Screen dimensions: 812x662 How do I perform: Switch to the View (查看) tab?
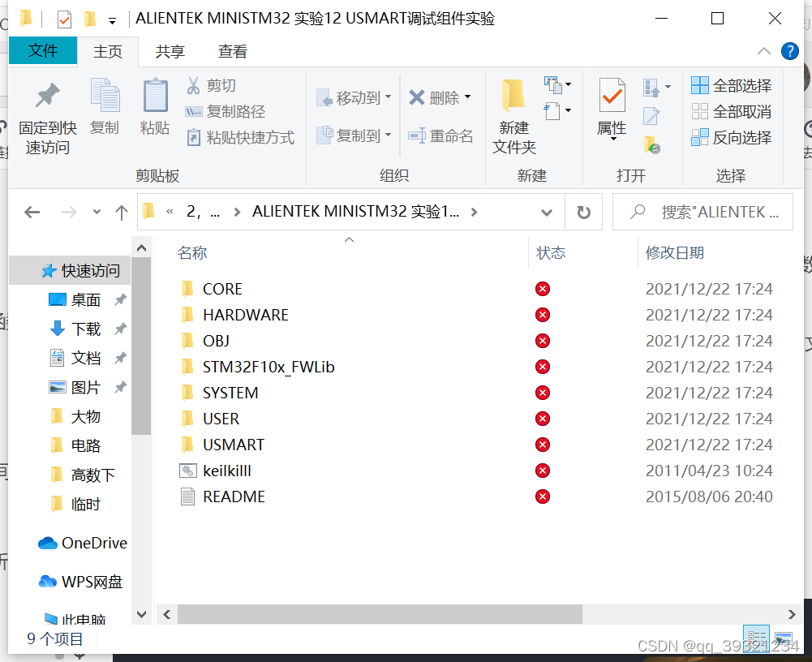tap(233, 51)
